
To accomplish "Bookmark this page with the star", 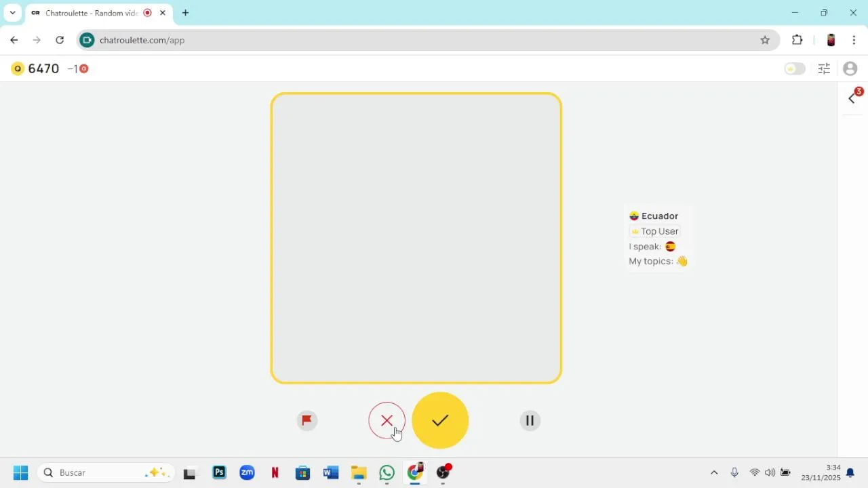I will pos(765,40).
